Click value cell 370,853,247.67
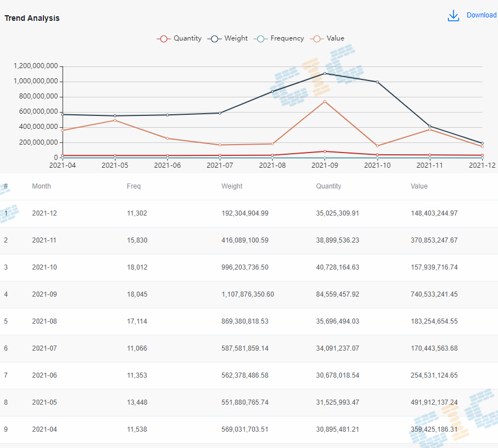This screenshot has height=448, width=498. [434, 240]
